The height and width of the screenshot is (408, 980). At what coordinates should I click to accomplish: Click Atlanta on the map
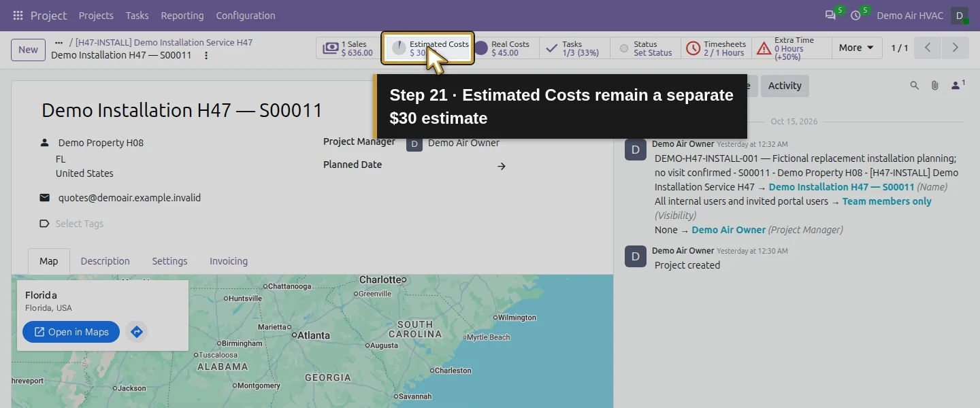[312, 335]
